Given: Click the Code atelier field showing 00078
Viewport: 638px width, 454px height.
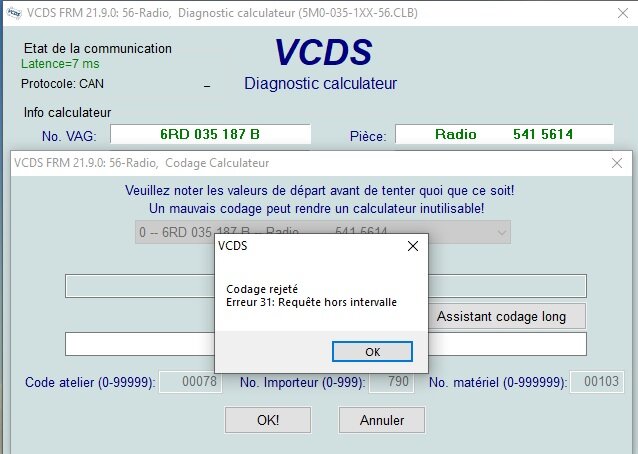Looking at the screenshot, I should 190,382.
